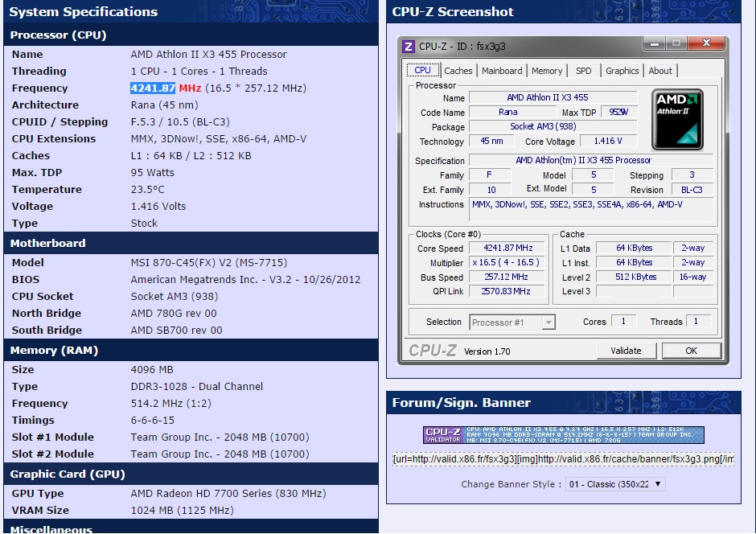Click the red MHz text
756x534 pixels.
tap(190, 88)
